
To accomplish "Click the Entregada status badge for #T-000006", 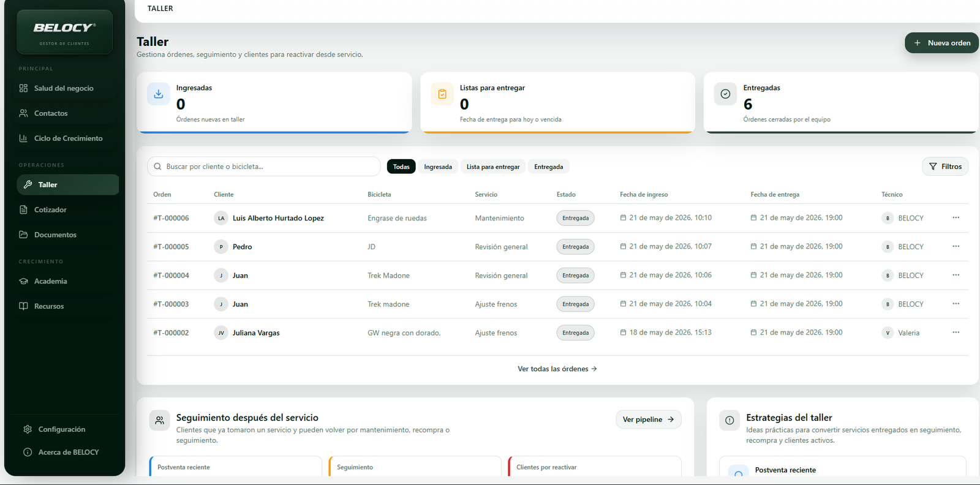I will coord(575,218).
